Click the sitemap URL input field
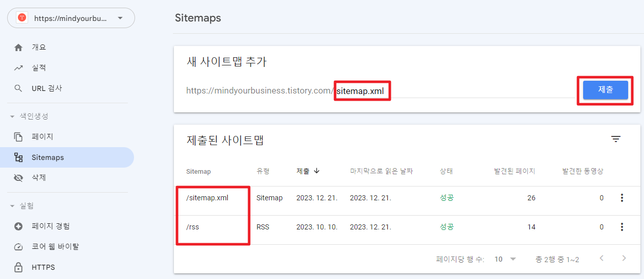This screenshot has width=644, height=279. (454, 91)
